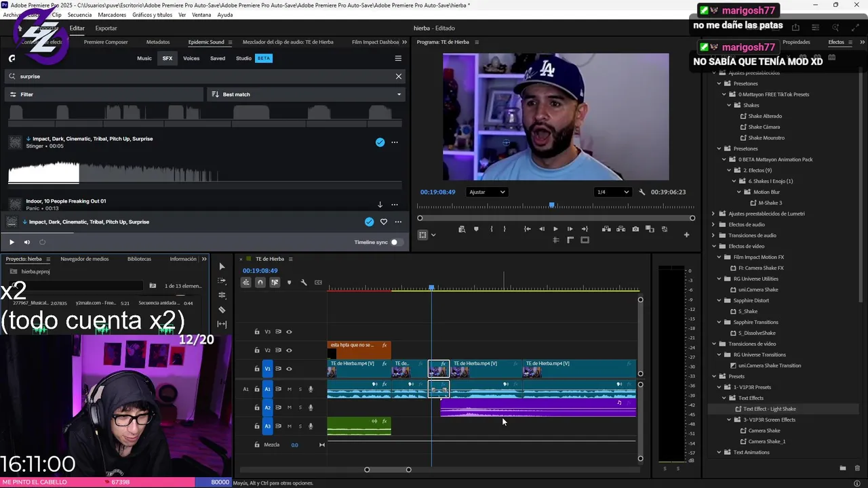This screenshot has width=868, height=488.
Task: Solo audio track A3
Action: click(x=300, y=426)
